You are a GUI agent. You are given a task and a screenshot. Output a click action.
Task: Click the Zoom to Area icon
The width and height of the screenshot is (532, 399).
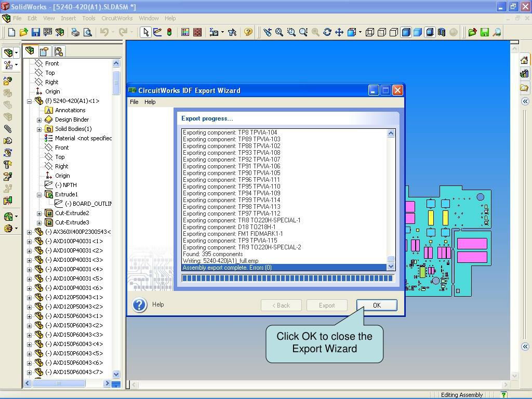coord(291,32)
